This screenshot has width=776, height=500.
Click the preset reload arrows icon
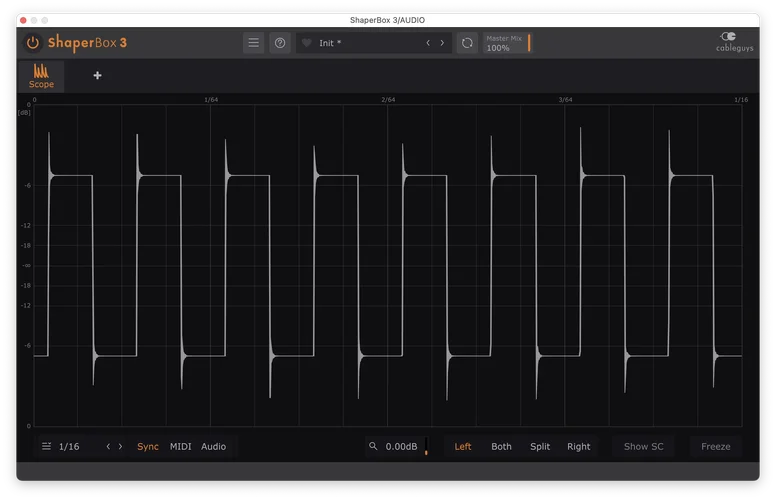(467, 43)
